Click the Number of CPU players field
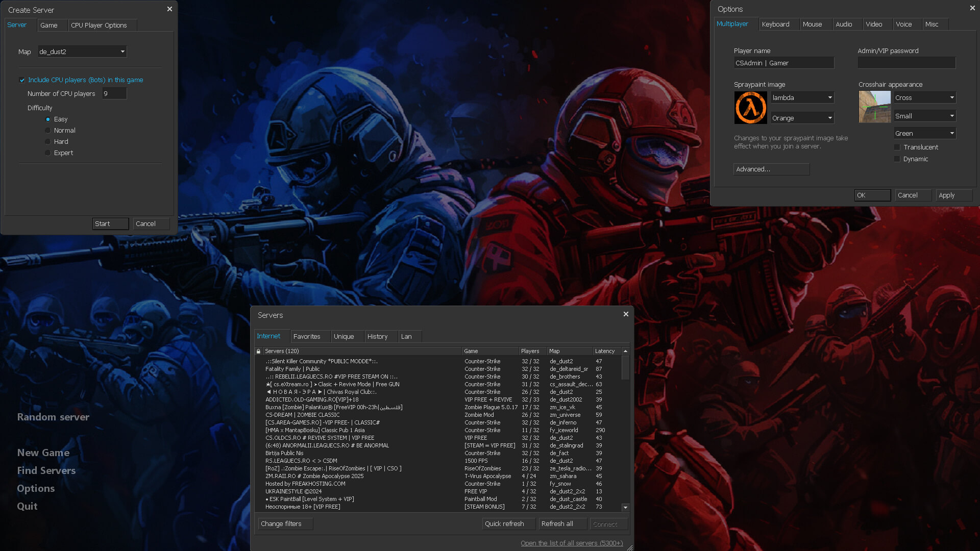 click(x=114, y=93)
